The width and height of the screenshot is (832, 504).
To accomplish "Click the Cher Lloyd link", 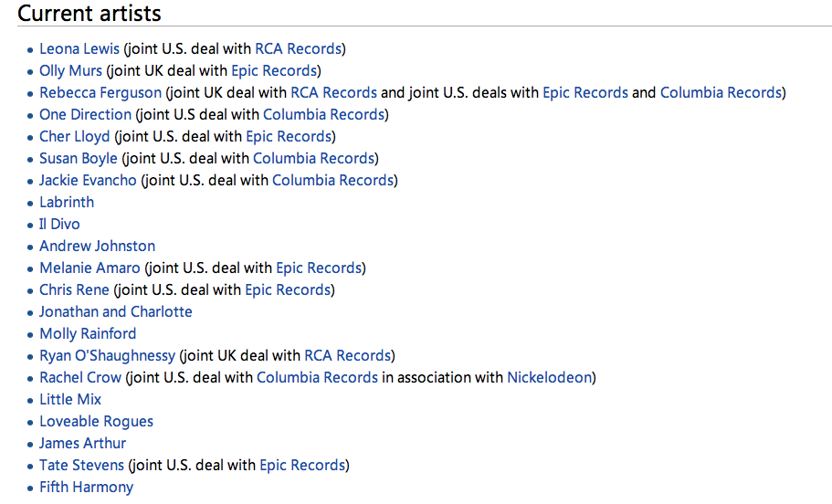I will 75,136.
